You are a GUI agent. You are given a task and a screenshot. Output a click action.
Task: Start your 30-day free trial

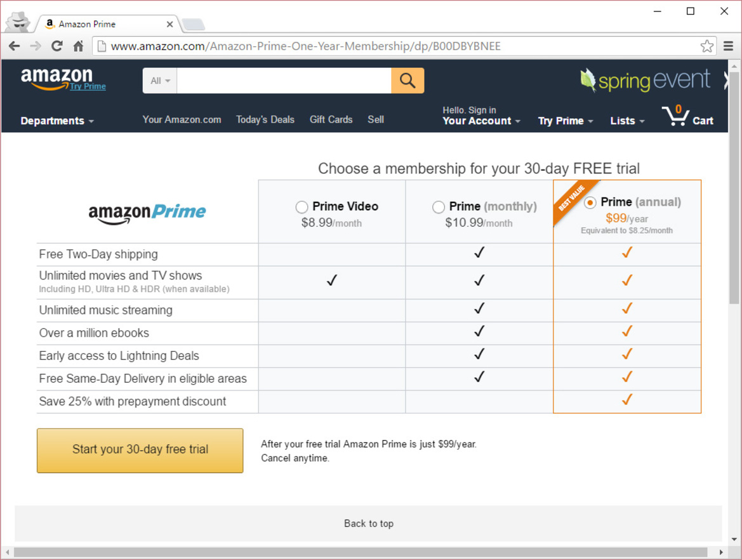coord(140,450)
